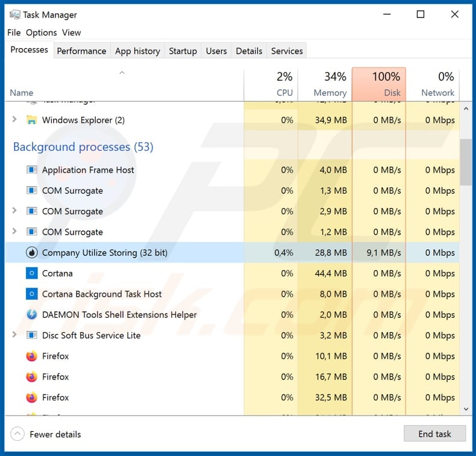Sort by the CPU column header

point(271,84)
